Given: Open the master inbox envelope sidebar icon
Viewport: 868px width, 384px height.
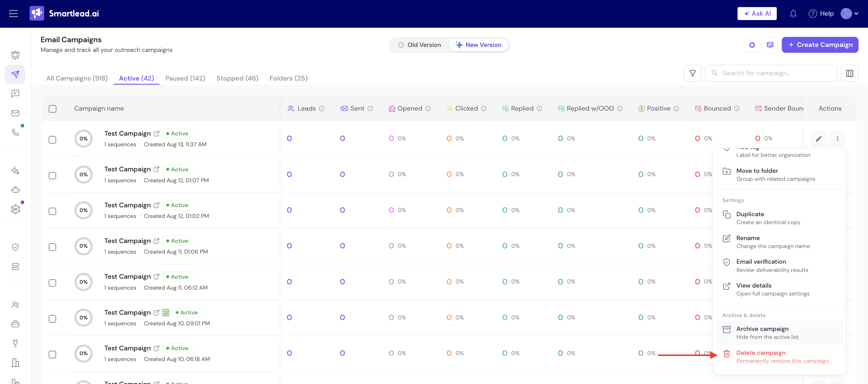Looking at the screenshot, I should [15, 113].
